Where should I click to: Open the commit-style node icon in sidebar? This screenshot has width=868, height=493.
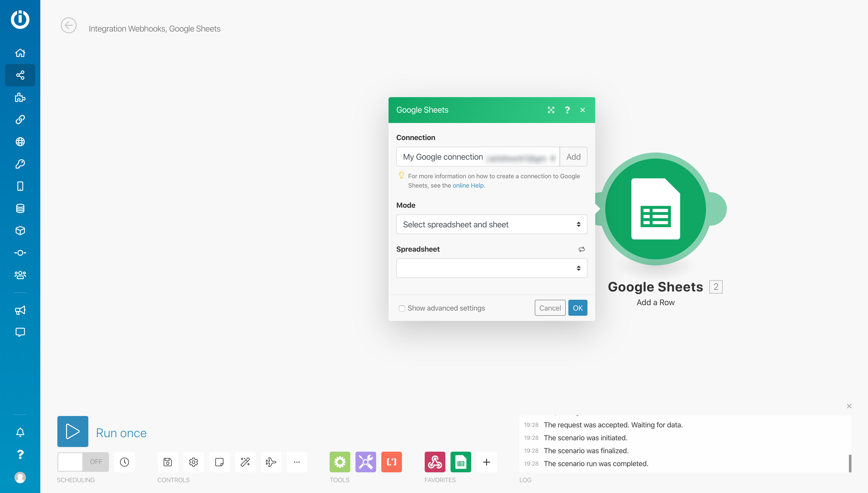click(20, 253)
